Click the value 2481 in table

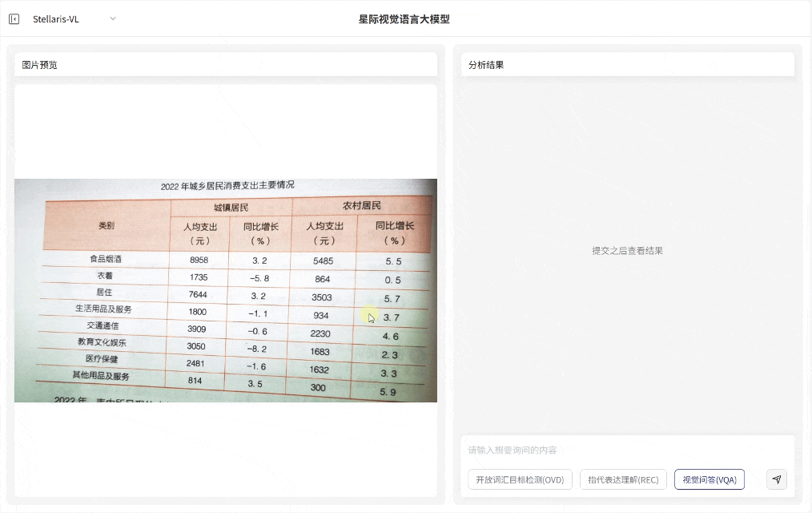click(x=195, y=363)
